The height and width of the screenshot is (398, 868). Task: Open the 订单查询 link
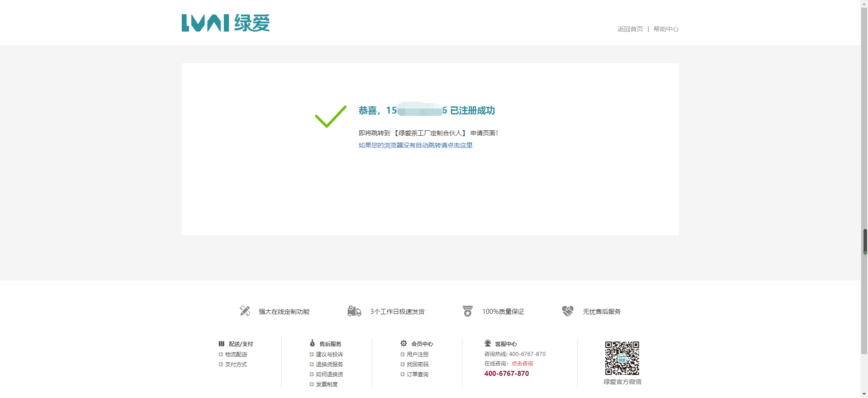click(417, 374)
